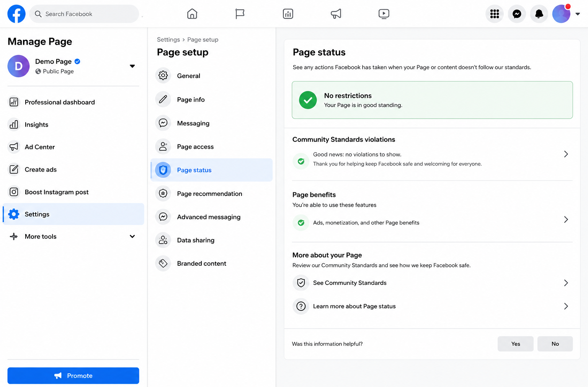Open the Messenger icon
Screen dimensions: 588x387
(517, 14)
